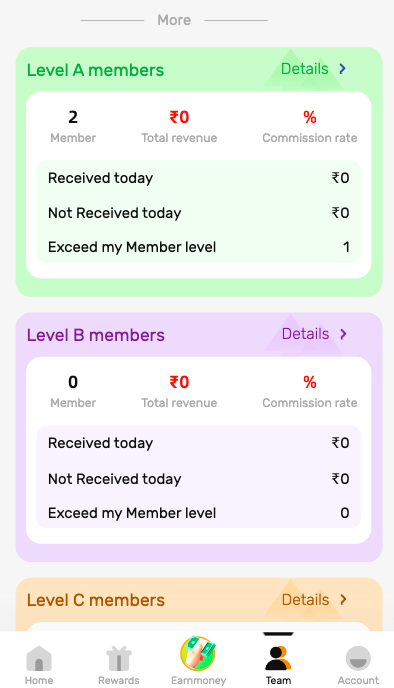Image resolution: width=394 pixels, height=688 pixels.
Task: Open the Home icon in bottom bar
Action: pos(39,658)
